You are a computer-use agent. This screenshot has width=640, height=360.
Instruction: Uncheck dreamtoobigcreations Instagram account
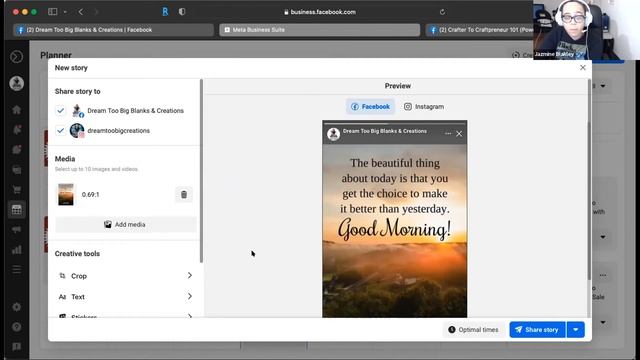pyautogui.click(x=60, y=131)
